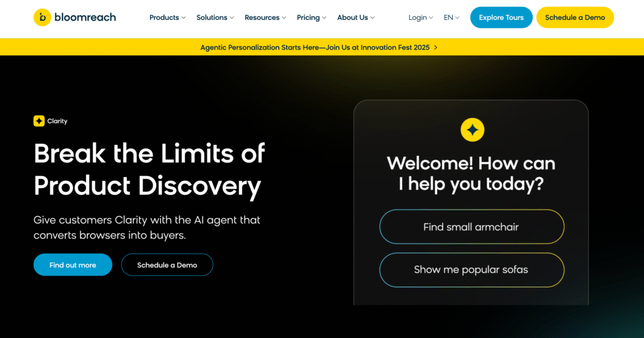Click the yellow Clarity star badge icon
644x338 pixels.
click(x=39, y=121)
